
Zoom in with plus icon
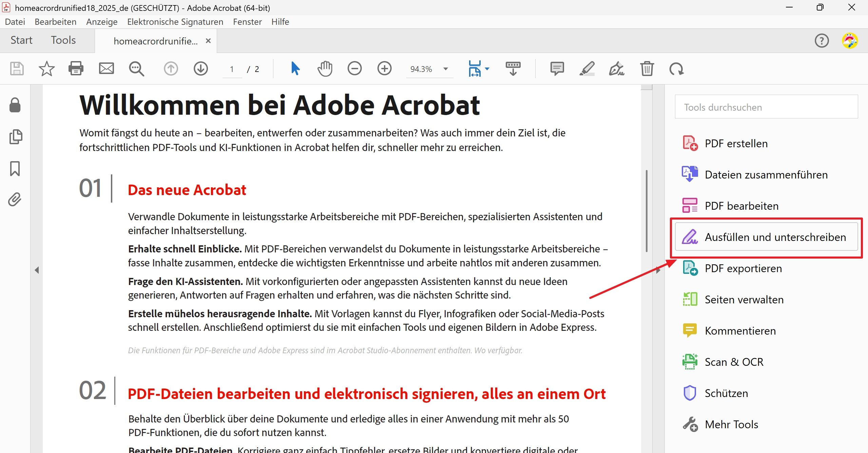(384, 69)
